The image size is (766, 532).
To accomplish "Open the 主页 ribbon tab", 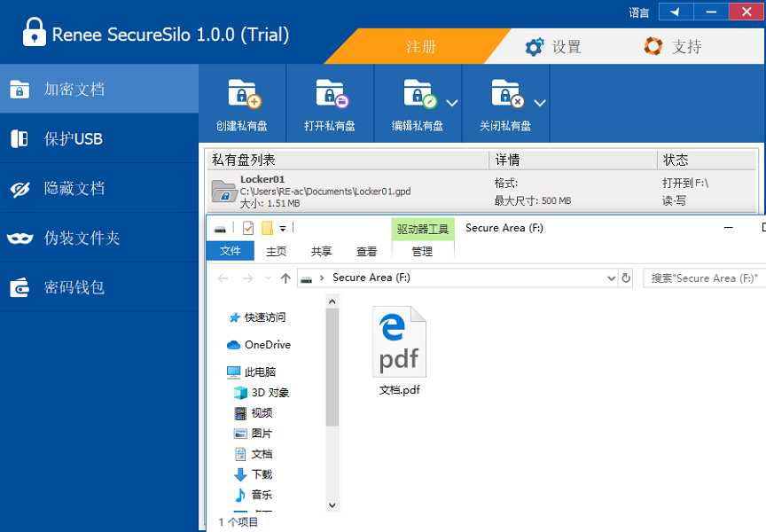I will click(x=276, y=251).
